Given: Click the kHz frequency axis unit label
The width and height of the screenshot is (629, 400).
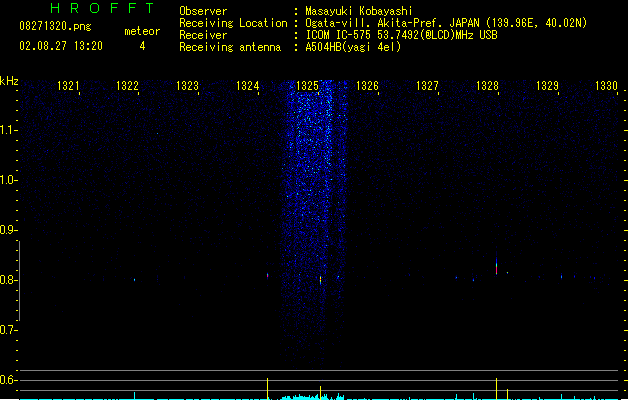Looking at the screenshot, I should tap(9, 81).
